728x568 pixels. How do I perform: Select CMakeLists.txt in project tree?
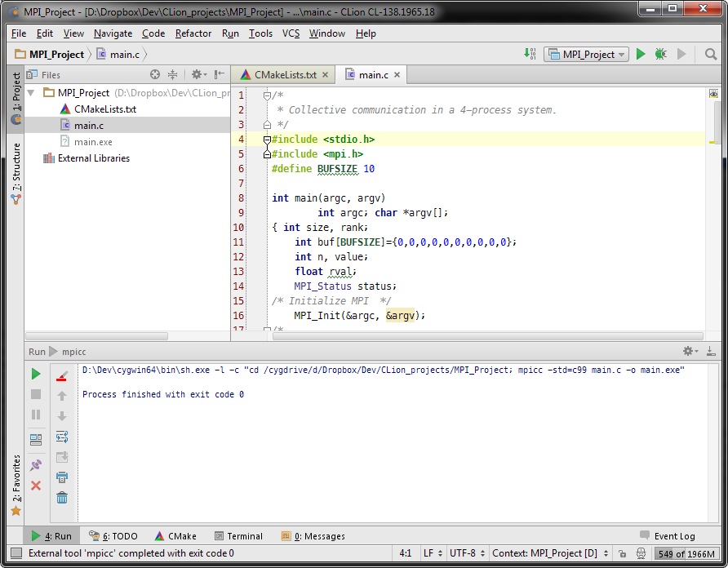(105, 109)
